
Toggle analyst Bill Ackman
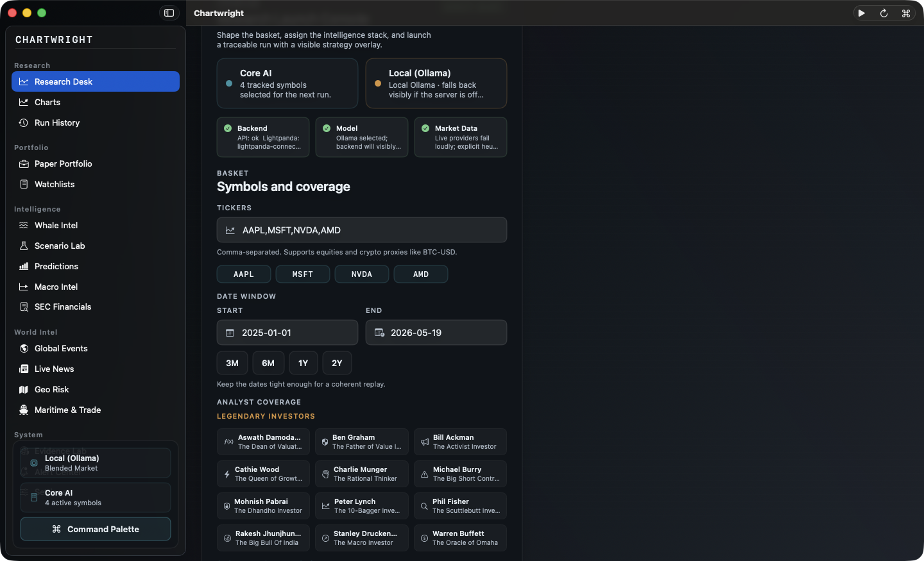461,442
